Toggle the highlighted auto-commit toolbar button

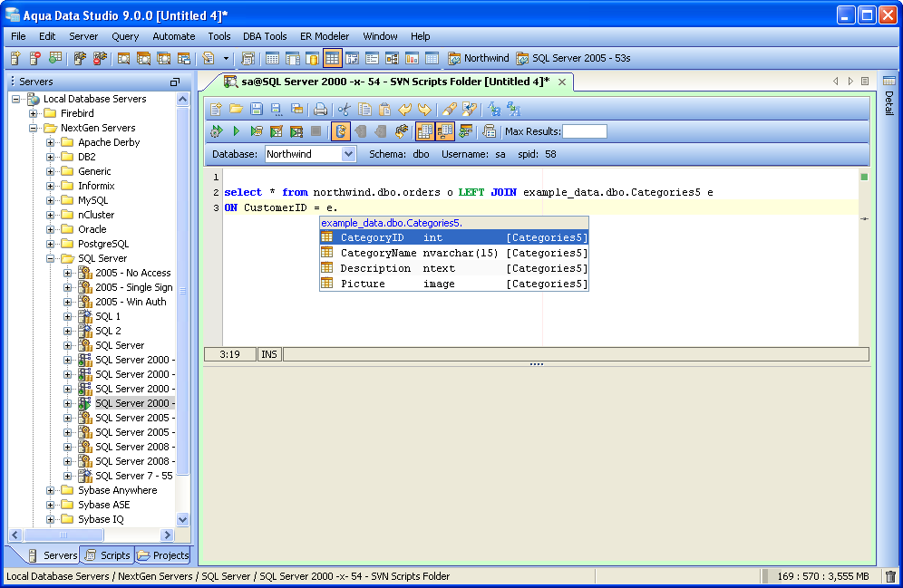pyautogui.click(x=340, y=131)
